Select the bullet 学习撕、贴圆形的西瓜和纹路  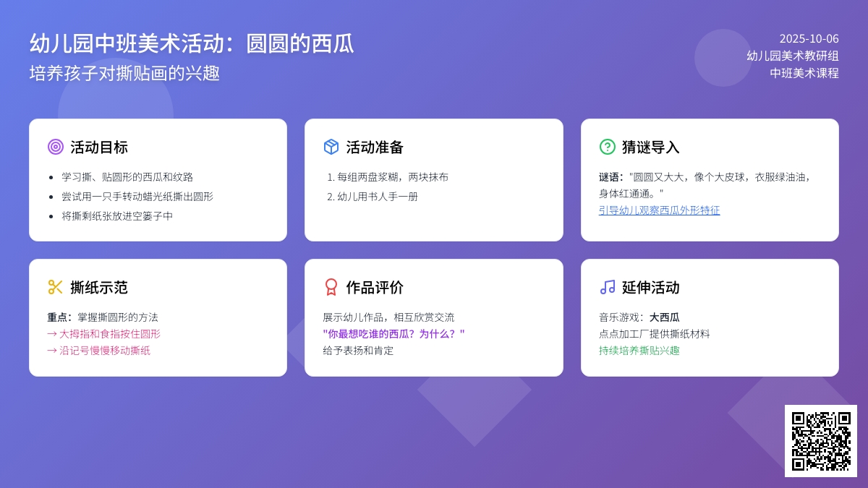pos(127,177)
